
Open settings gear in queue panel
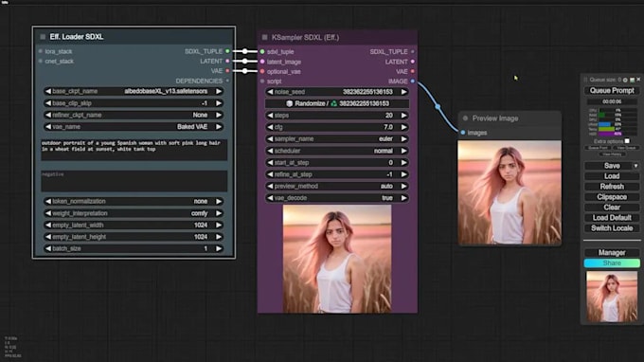point(625,80)
